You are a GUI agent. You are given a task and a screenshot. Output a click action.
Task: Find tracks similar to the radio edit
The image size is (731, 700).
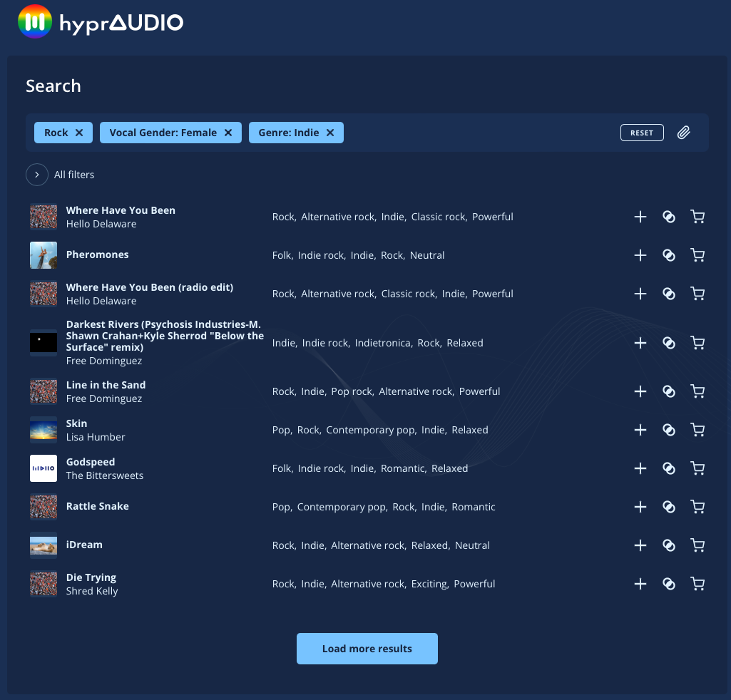[669, 294]
